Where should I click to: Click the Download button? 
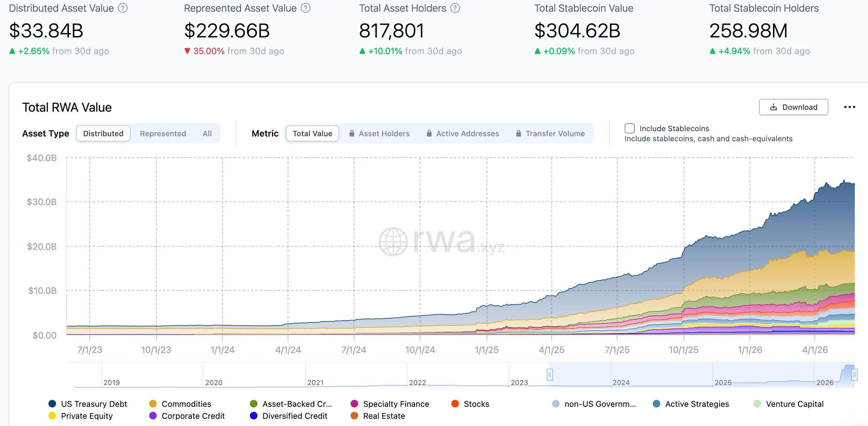tap(793, 107)
